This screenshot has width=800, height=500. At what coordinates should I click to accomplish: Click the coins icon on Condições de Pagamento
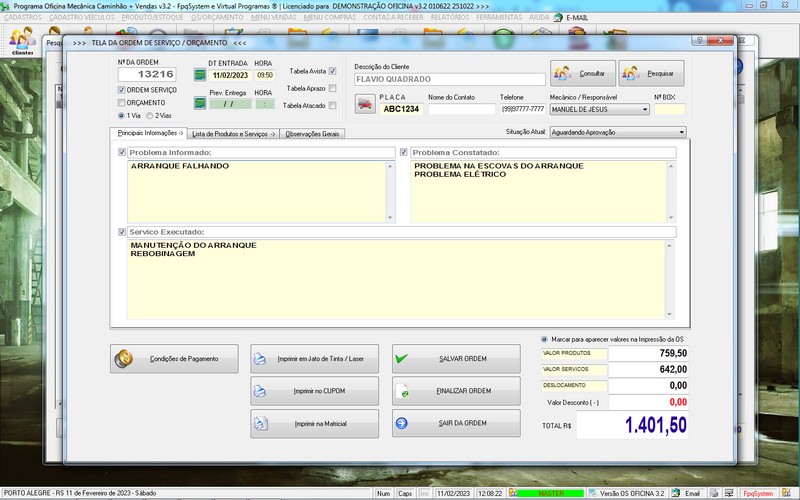pyautogui.click(x=123, y=359)
